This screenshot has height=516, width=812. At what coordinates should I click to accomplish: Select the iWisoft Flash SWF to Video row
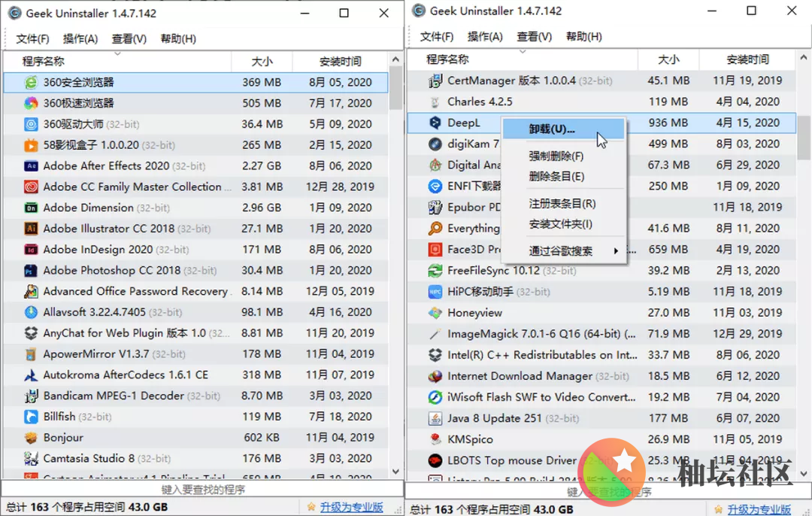coord(601,397)
